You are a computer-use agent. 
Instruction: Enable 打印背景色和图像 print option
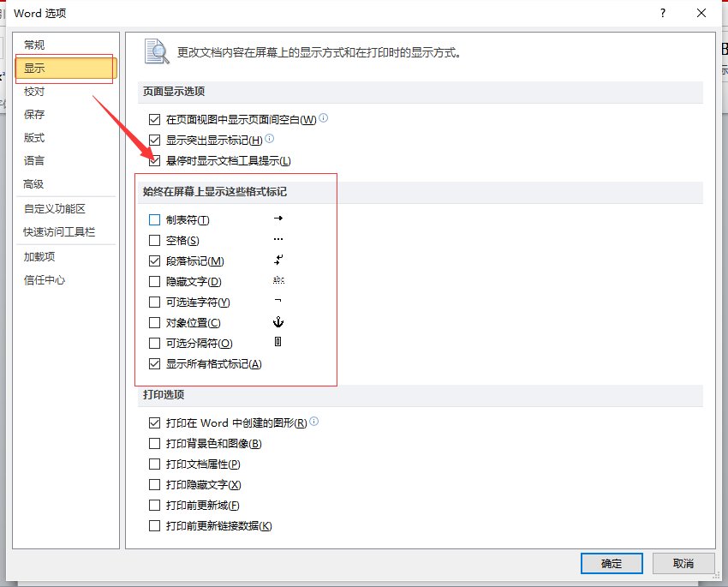click(155, 444)
